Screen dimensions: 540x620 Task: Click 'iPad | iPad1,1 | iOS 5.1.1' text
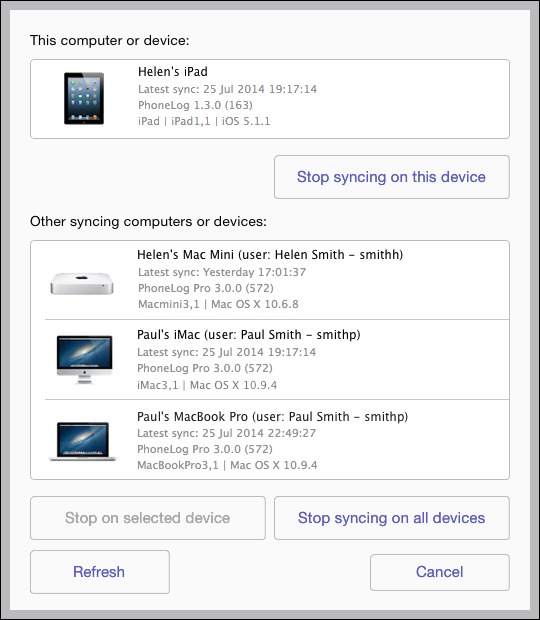click(x=204, y=121)
